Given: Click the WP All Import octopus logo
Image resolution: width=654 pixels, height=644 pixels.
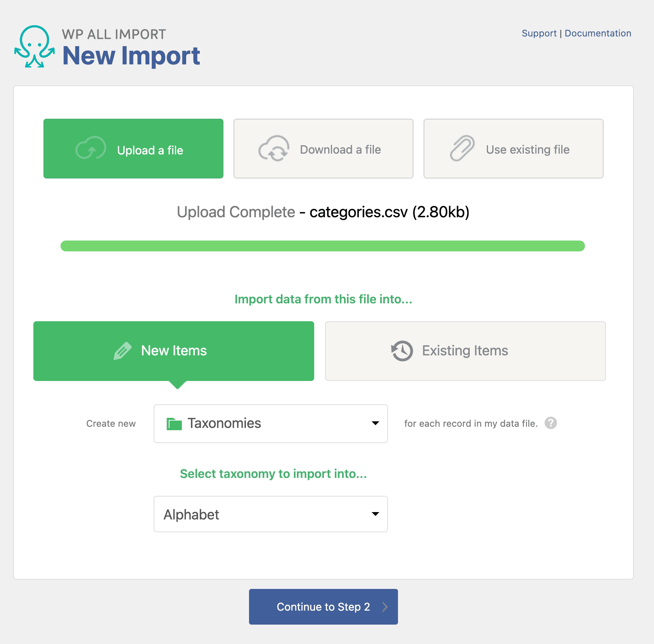Looking at the screenshot, I should pyautogui.click(x=35, y=47).
